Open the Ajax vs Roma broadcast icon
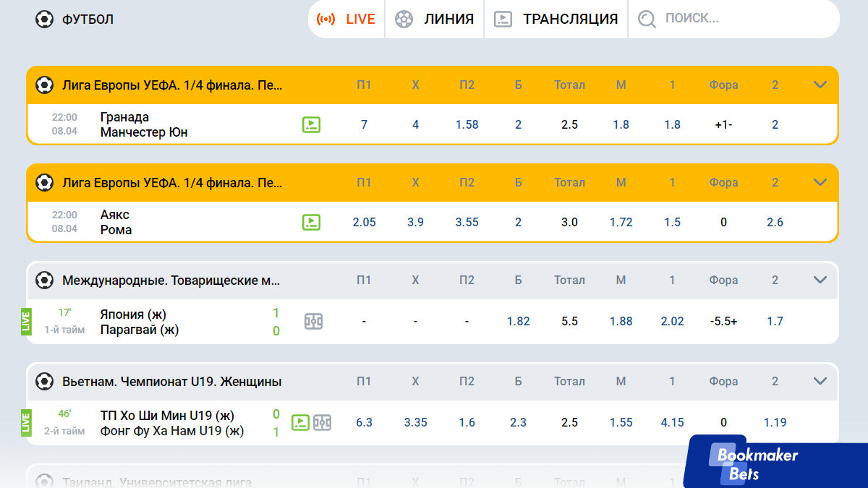This screenshot has height=488, width=868. [x=311, y=222]
